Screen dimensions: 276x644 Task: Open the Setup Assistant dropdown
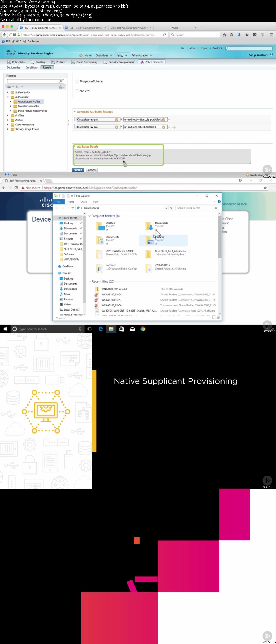click(259, 55)
